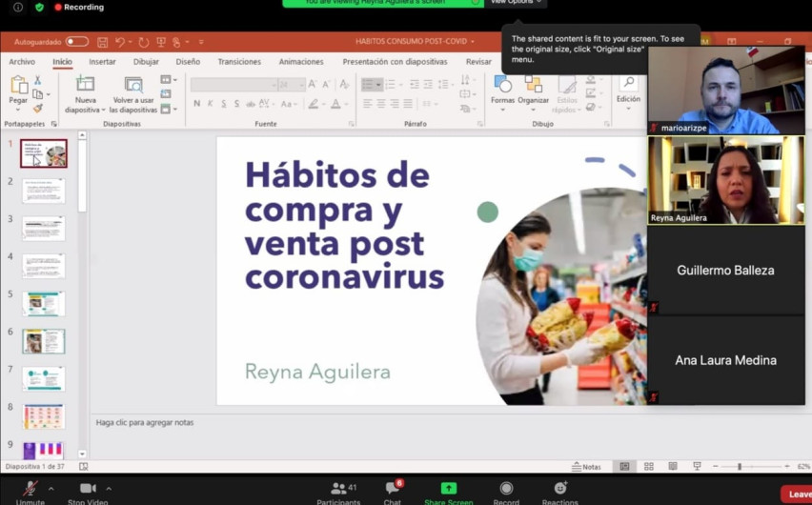Toggle the bullet list button
The image size is (812, 505).
[367, 84]
